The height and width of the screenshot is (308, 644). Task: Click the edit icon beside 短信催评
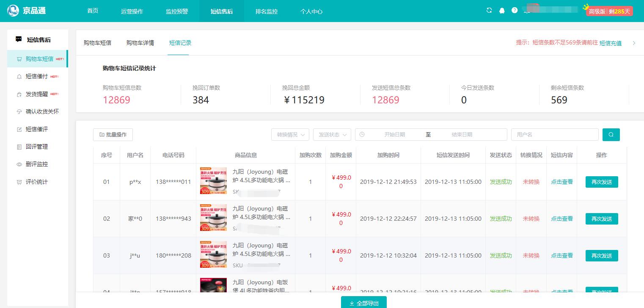19,129
